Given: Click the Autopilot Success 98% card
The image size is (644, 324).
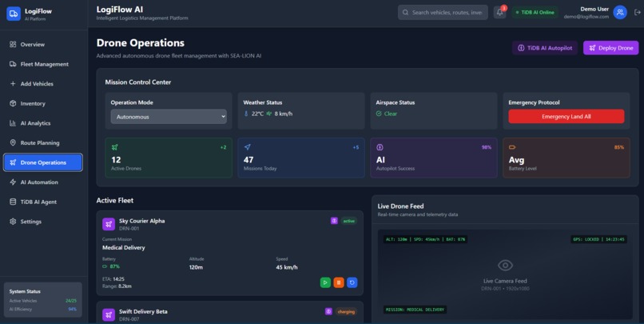Looking at the screenshot, I should [434, 158].
